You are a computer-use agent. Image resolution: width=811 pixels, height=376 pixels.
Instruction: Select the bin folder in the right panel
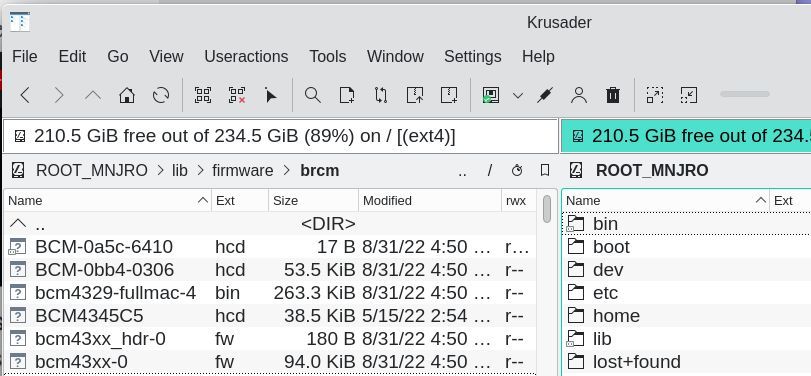(686, 224)
